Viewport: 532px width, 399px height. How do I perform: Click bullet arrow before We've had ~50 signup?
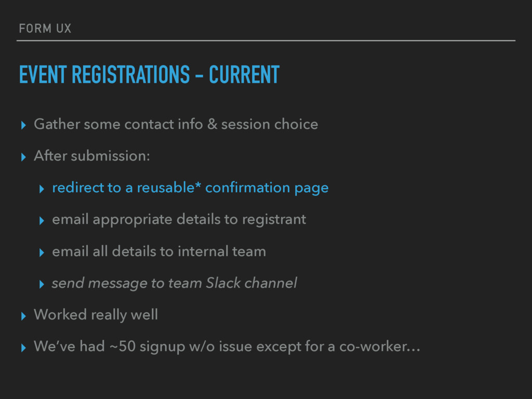click(x=23, y=348)
